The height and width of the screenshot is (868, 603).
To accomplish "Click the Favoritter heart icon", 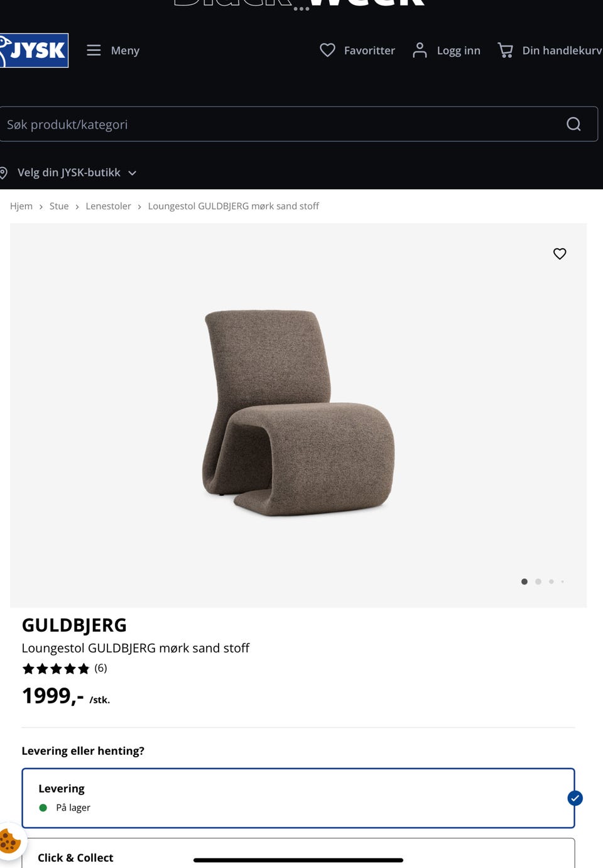I will pos(327,50).
